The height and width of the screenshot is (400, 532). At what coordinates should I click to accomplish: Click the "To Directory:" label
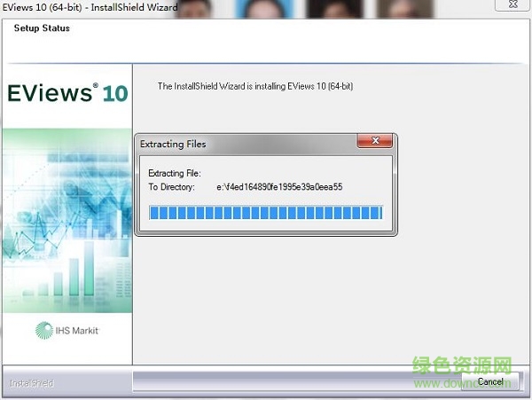click(172, 187)
